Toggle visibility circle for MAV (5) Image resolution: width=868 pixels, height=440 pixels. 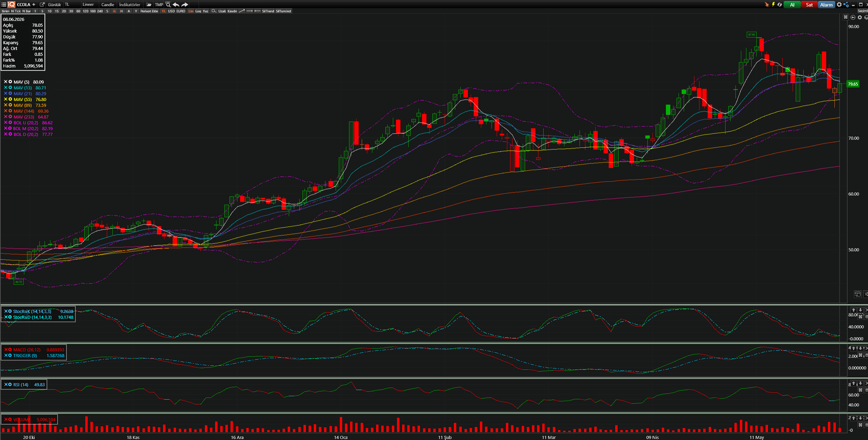click(10, 82)
